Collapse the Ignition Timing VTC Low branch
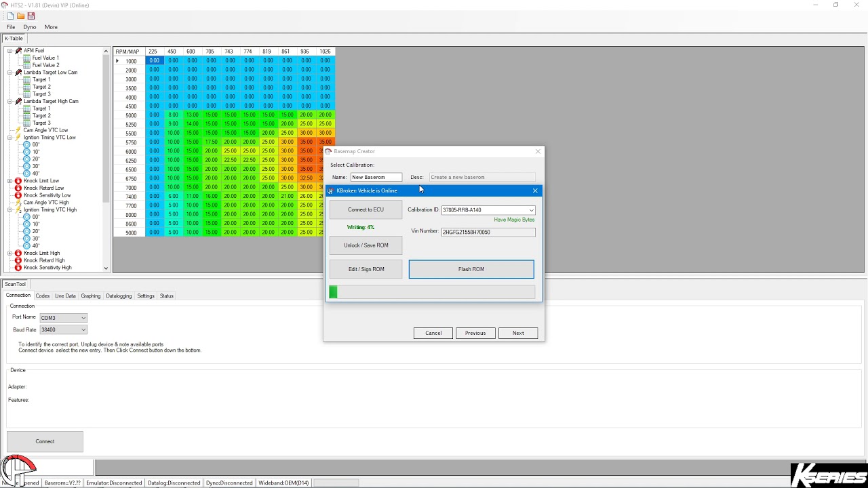 tap(9, 138)
